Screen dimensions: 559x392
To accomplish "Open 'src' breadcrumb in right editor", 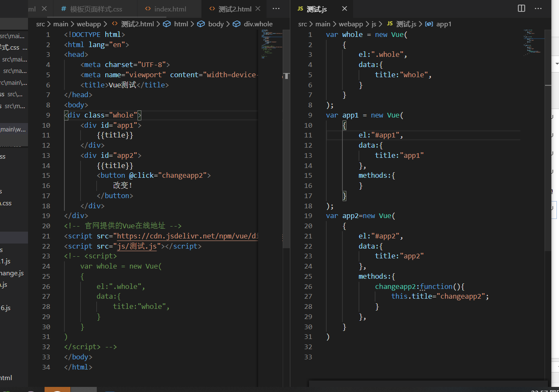I will 303,24.
